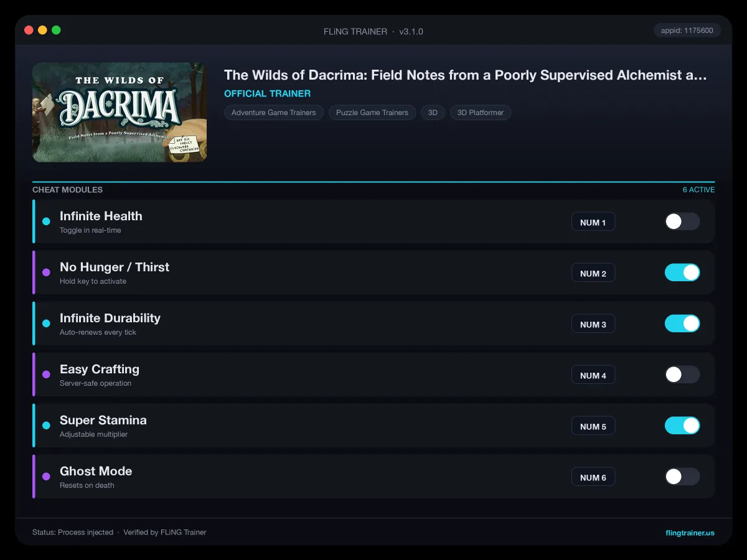Viewport: 747px width, 560px height.
Task: Click the game title heading
Action: pyautogui.click(x=466, y=75)
